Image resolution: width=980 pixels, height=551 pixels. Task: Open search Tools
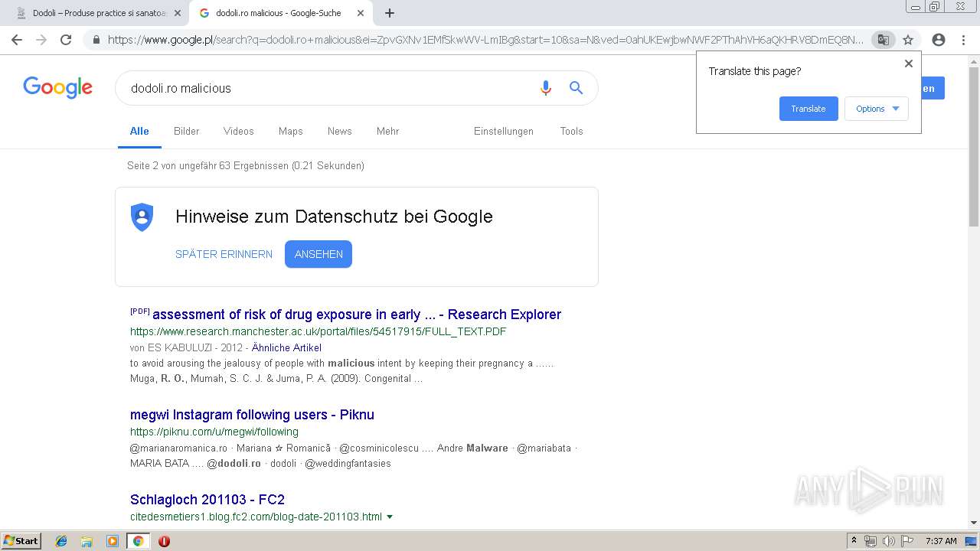[x=572, y=132]
